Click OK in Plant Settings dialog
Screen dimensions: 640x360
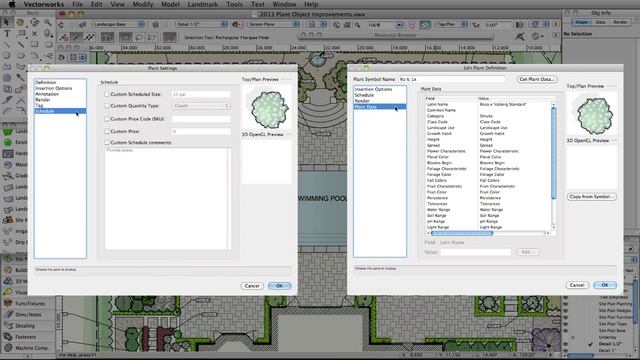[280, 286]
